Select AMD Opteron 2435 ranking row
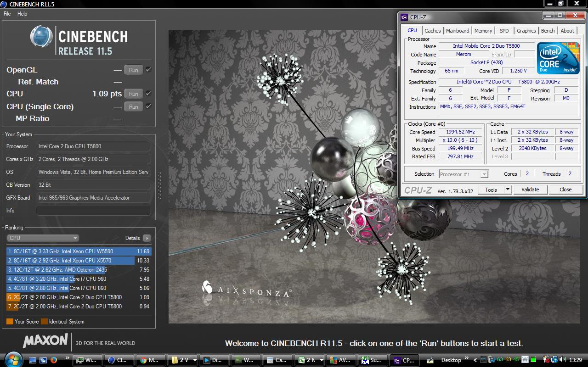This screenshot has width=588, height=368. click(79, 270)
